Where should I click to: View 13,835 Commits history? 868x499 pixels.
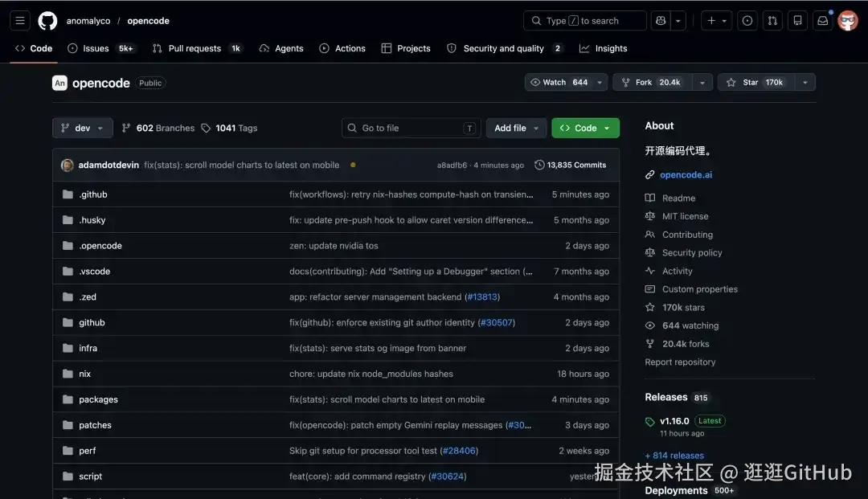(x=570, y=165)
